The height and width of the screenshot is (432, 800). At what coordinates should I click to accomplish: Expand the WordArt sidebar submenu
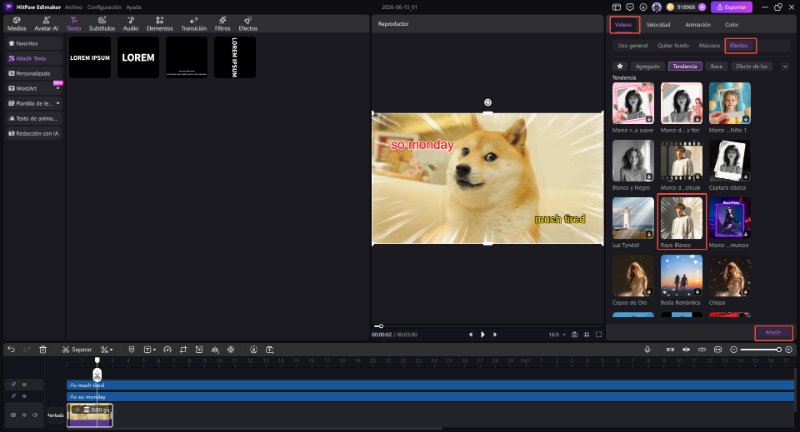pos(58,89)
